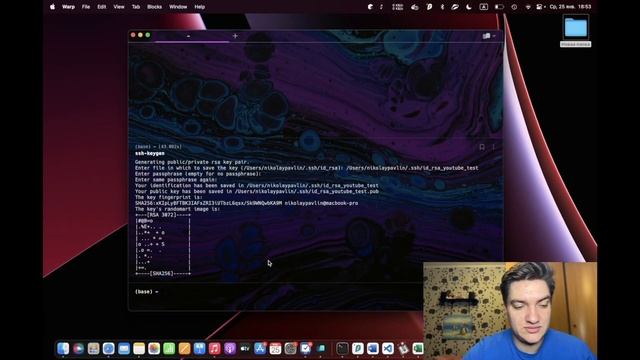Open Visual Studio Code in the Dock

tap(388, 348)
